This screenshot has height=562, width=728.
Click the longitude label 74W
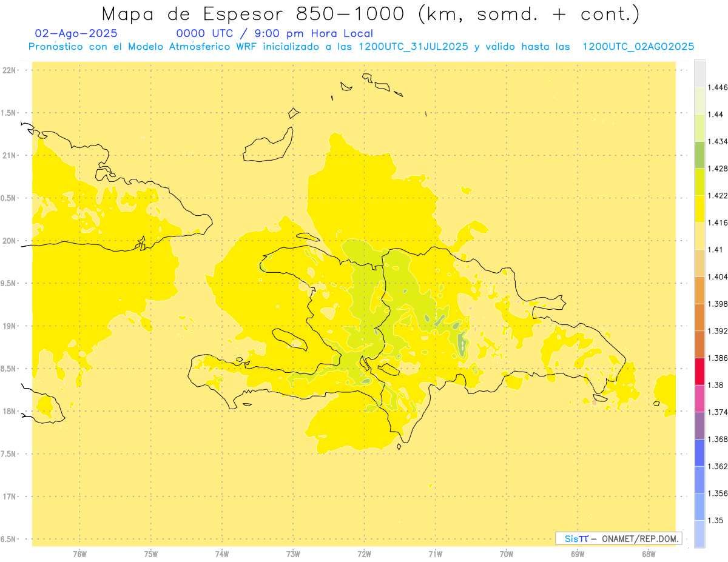click(222, 554)
